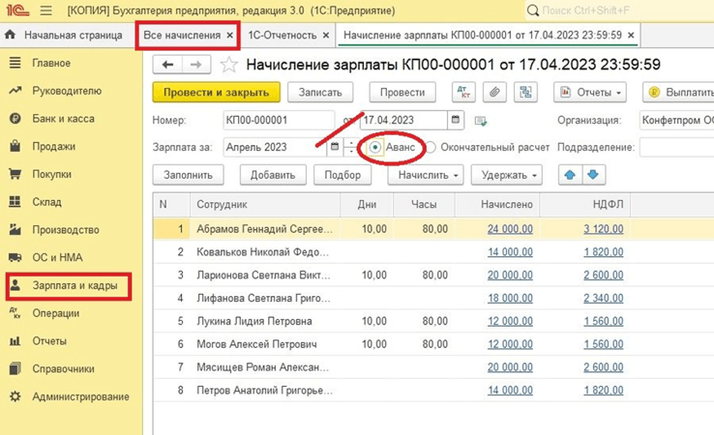Viewport: 714px width, 435px height.
Task: Open calendar picker next to date 17.04.2023
Action: pyautogui.click(x=456, y=120)
